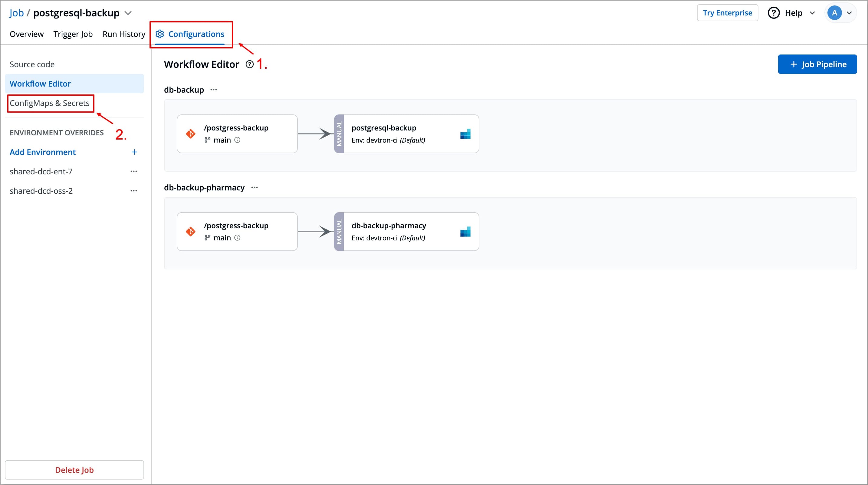Click the Job Pipeline button
Image resolution: width=868 pixels, height=485 pixels.
(x=817, y=64)
